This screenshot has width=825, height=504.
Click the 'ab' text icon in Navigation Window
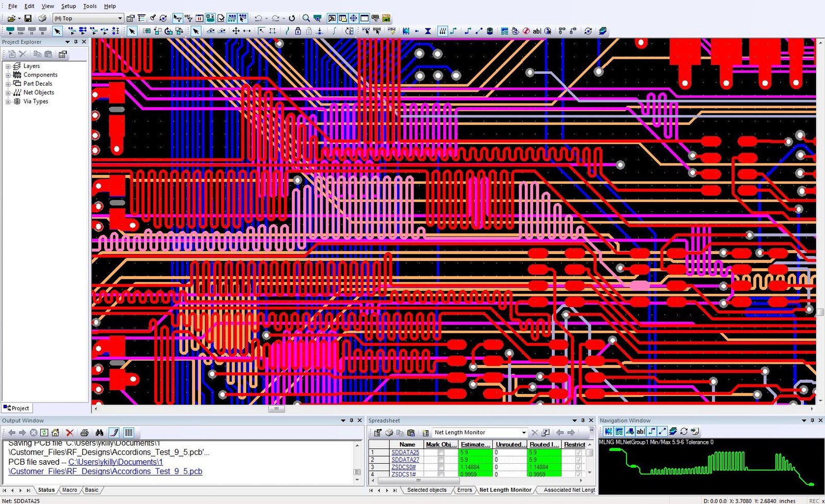point(640,431)
